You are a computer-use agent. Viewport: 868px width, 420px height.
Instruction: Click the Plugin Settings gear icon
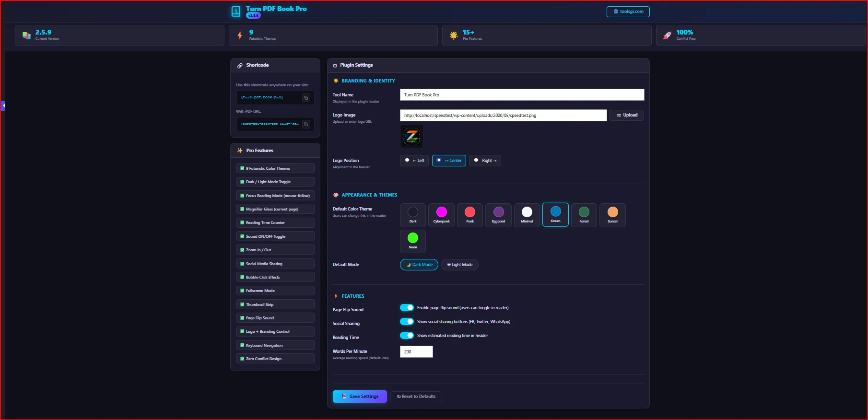(335, 66)
